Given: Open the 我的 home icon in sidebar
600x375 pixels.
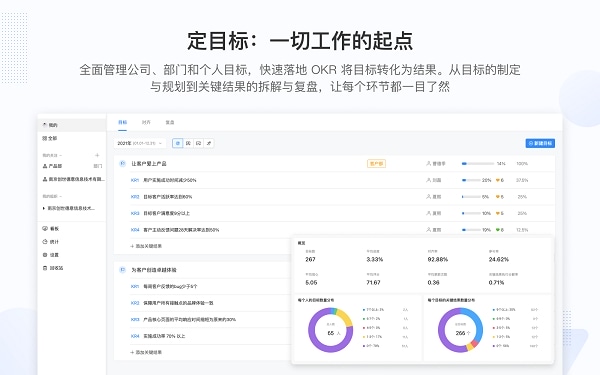Looking at the screenshot, I should point(45,125).
